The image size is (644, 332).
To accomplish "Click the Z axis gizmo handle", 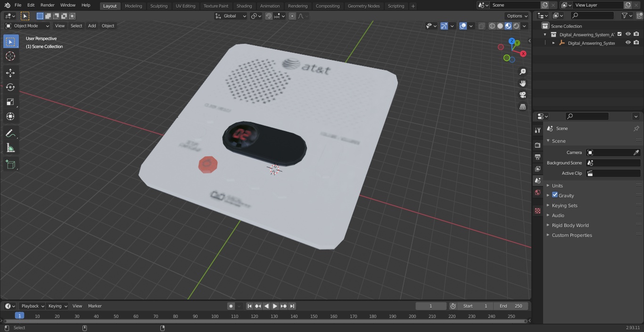I will click(x=512, y=41).
